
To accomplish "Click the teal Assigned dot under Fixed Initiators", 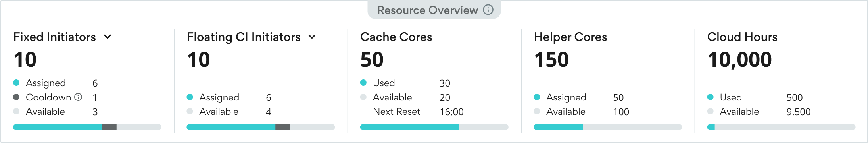I will click(x=16, y=83).
